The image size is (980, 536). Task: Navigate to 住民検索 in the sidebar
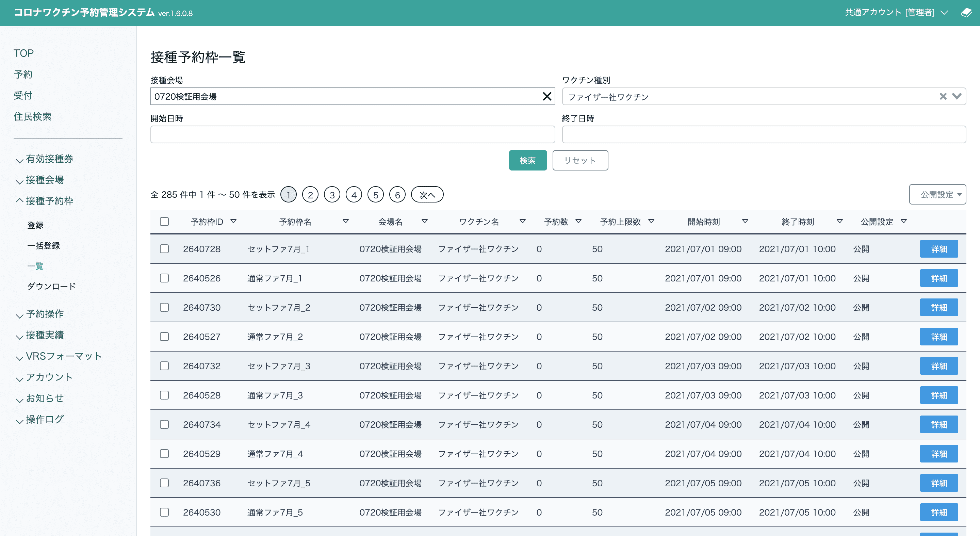pos(33,117)
